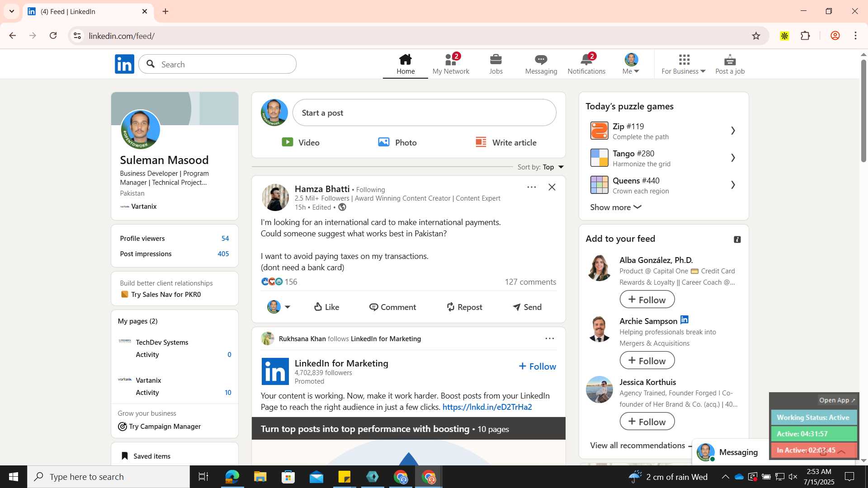Image resolution: width=868 pixels, height=488 pixels.
Task: Open the For Business apps dropdown
Action: click(684, 64)
